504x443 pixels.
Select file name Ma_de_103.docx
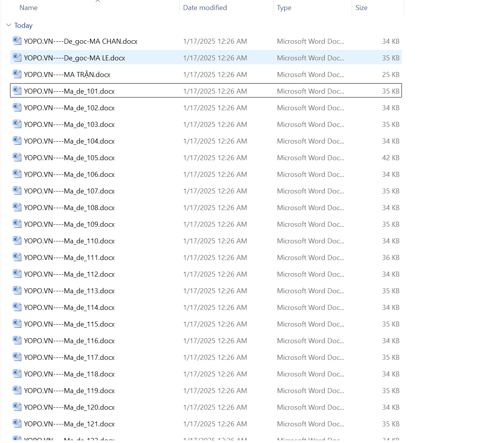pyautogui.click(x=69, y=125)
